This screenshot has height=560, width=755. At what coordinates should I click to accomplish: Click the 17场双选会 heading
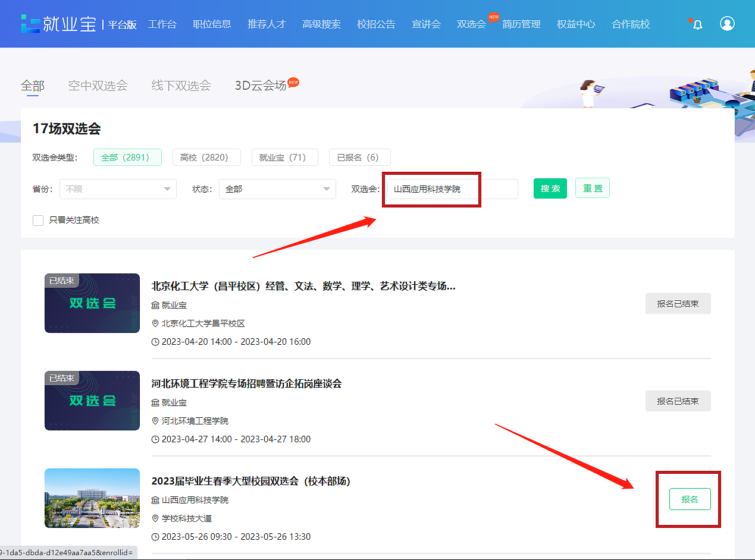67,128
